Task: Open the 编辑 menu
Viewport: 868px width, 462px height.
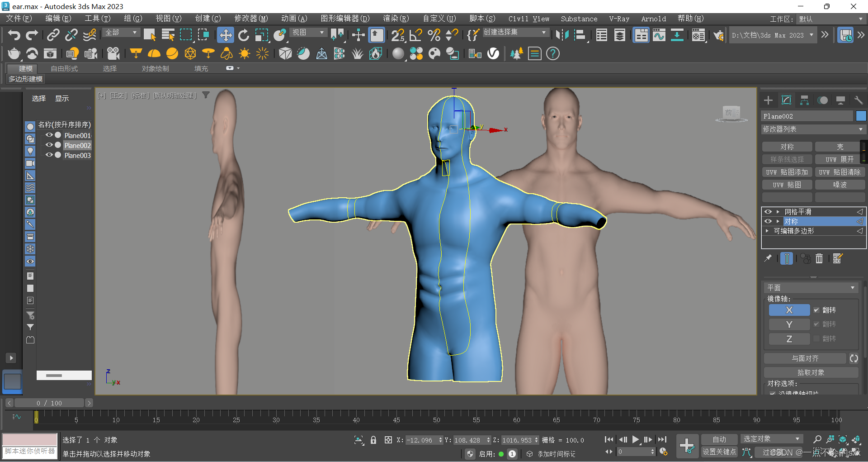Action: tap(58, 19)
